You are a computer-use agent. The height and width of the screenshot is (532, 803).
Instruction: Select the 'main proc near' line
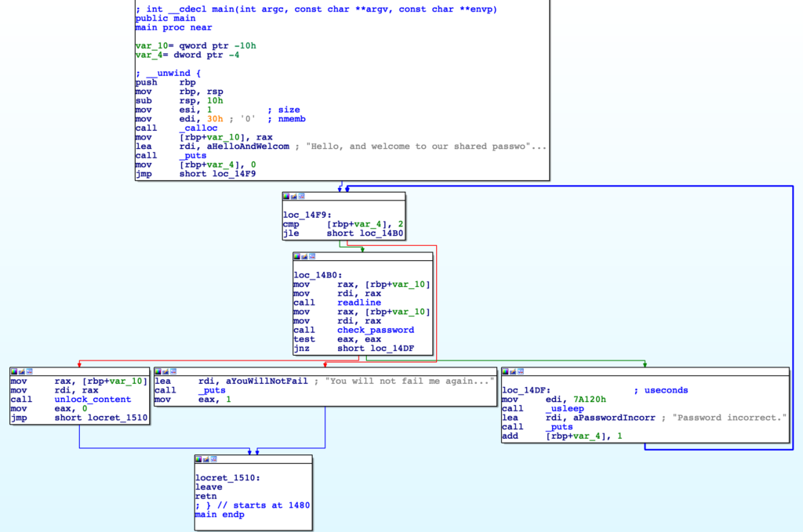tap(173, 27)
